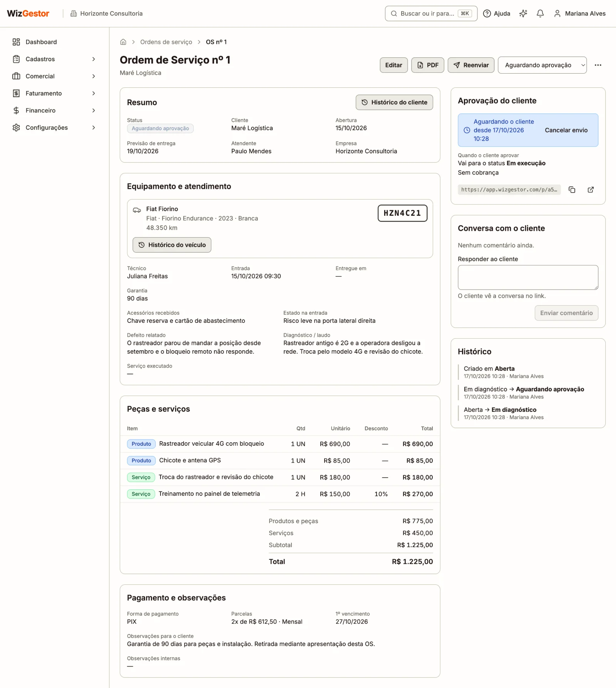The image size is (616, 688).
Task: Copy the approval link with copy icon
Action: [x=572, y=190]
